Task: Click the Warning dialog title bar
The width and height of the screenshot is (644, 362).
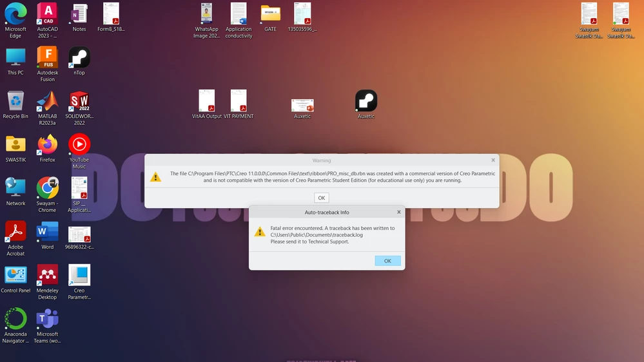Action: point(322,160)
